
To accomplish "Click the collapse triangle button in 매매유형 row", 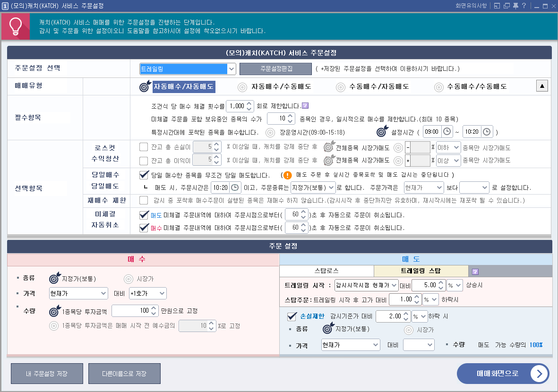I will pos(542,86).
